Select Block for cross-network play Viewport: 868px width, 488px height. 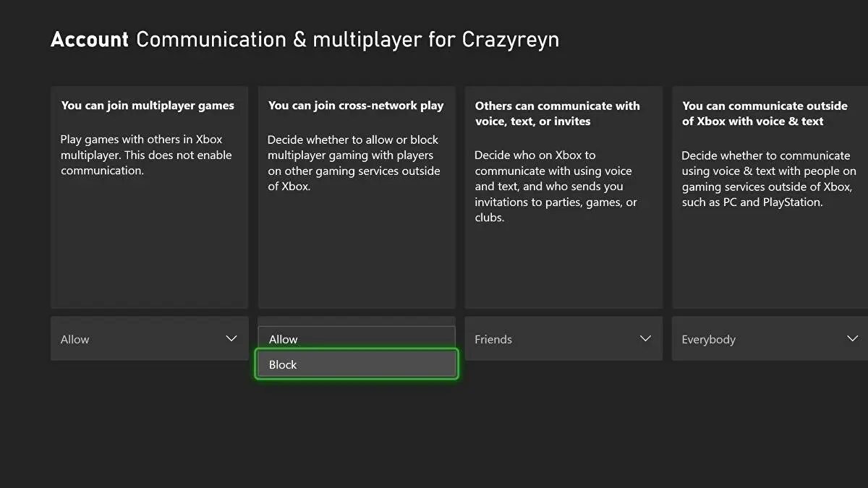tap(356, 364)
